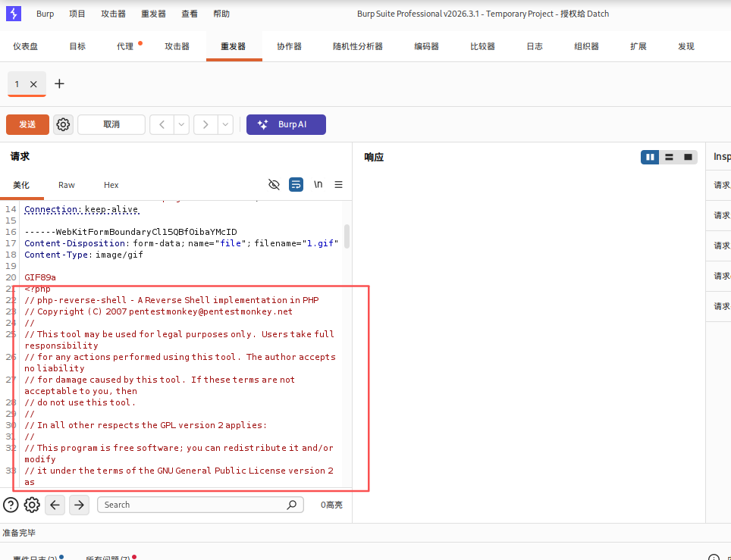Add a new repeater tab
The height and width of the screenshot is (560, 731).
(59, 84)
